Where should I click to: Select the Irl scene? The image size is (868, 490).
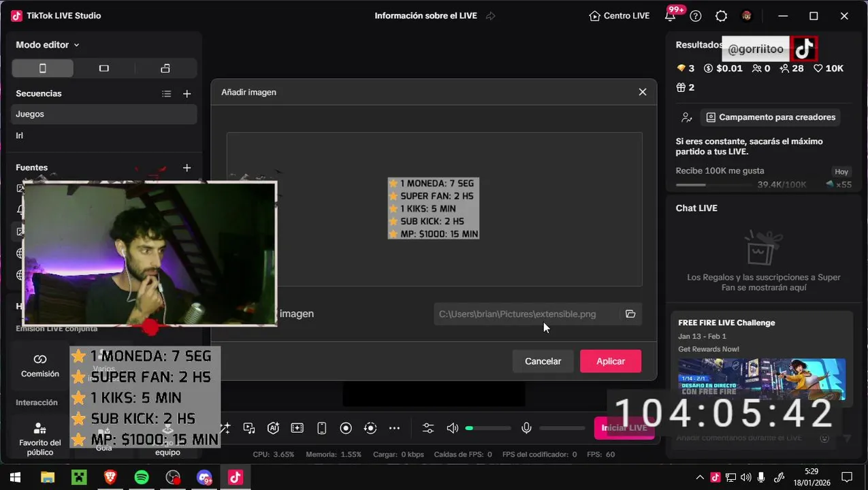104,135
